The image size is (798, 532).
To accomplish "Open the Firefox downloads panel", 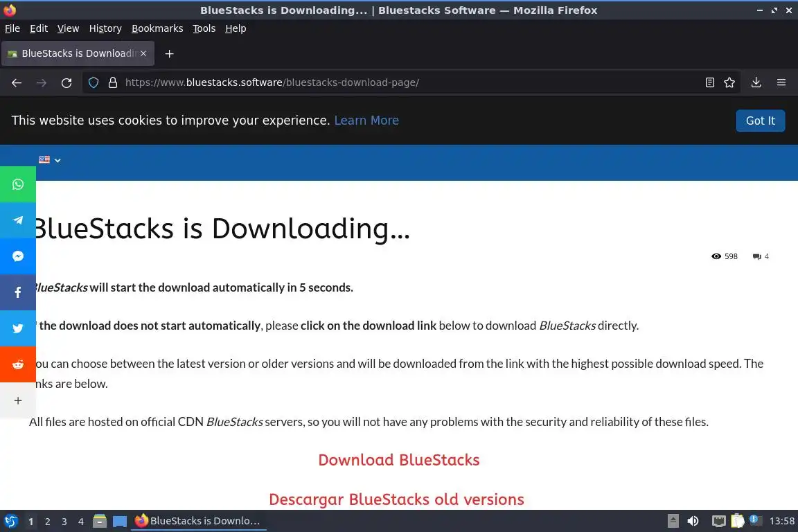I will [756, 82].
